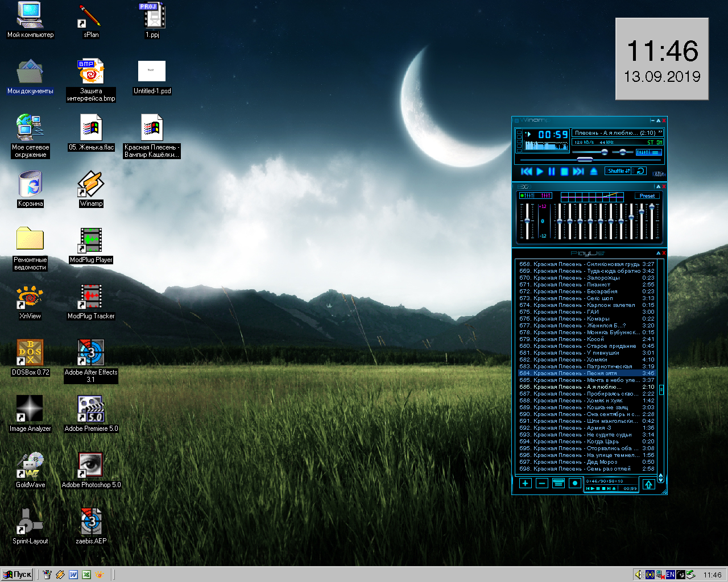Toggle the equalizer ON button in EQ panel
The height and width of the screenshot is (582, 728).
point(528,196)
